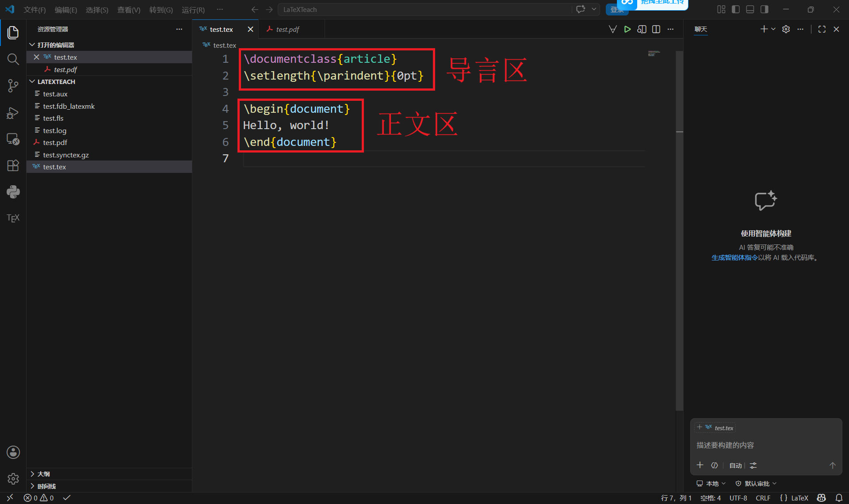Image resolution: width=849 pixels, height=504 pixels.
Task: Open remote window indicator in status bar
Action: click(10, 498)
